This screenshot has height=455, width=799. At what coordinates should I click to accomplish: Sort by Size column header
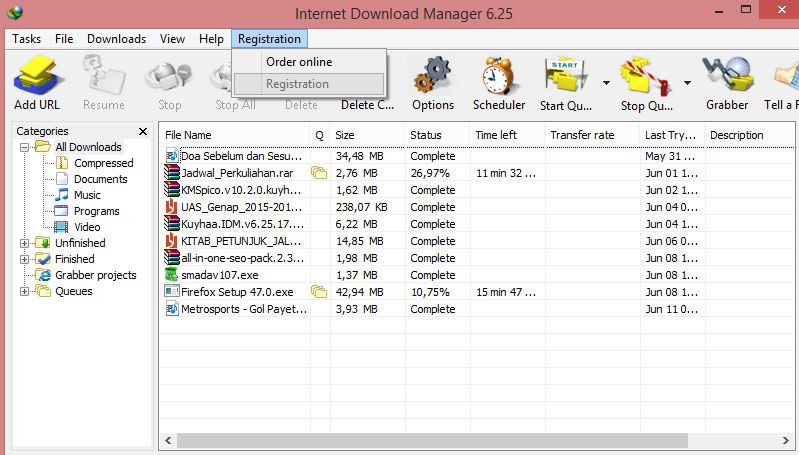coord(367,135)
